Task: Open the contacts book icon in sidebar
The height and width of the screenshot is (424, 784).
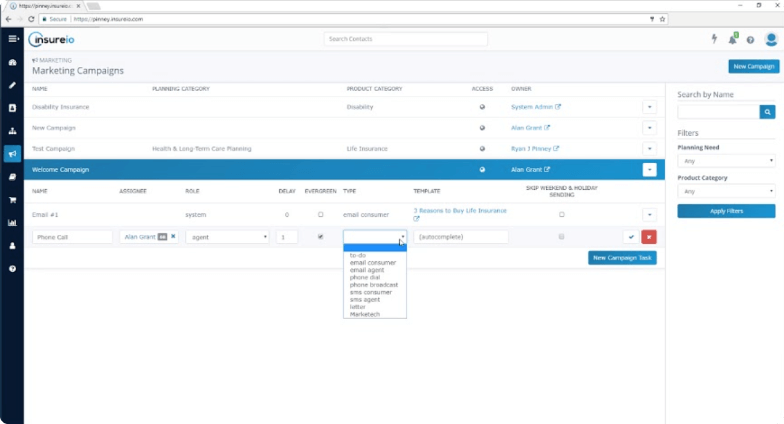Action: [x=12, y=108]
